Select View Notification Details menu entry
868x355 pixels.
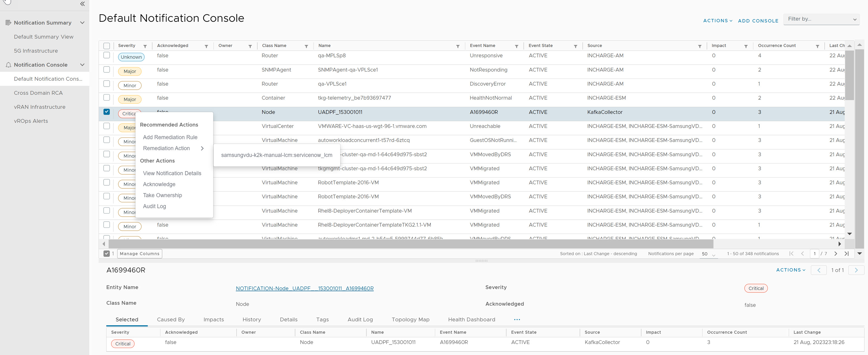pyautogui.click(x=172, y=174)
